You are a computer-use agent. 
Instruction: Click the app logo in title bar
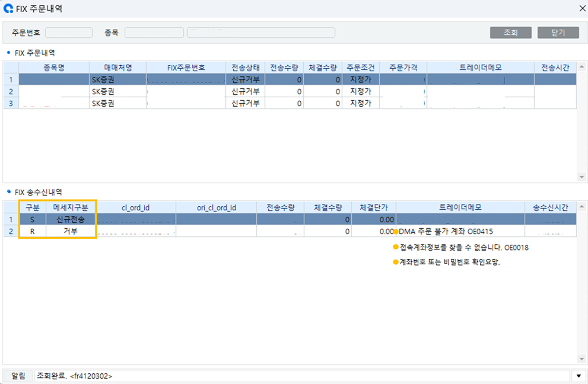8,8
